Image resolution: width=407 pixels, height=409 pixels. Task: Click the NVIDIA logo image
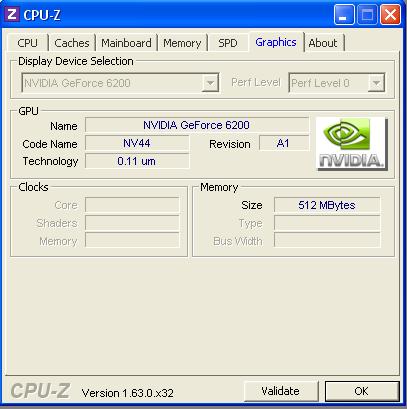click(352, 144)
